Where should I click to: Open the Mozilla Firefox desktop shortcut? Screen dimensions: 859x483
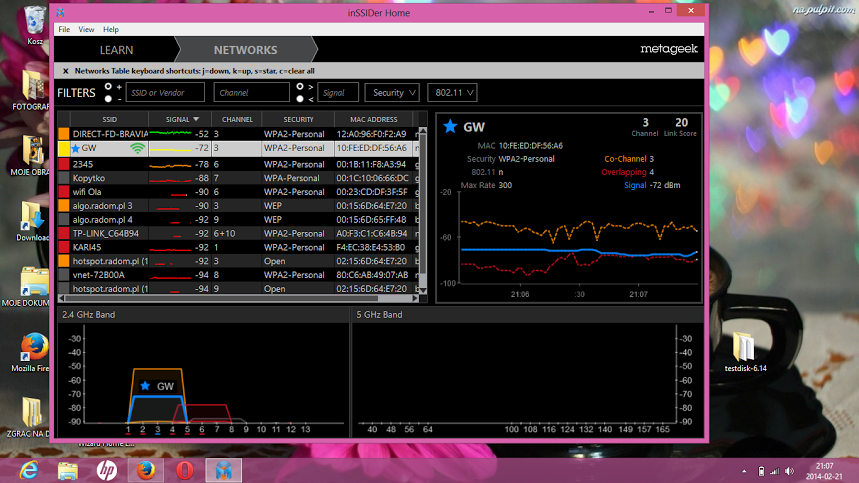(x=32, y=352)
